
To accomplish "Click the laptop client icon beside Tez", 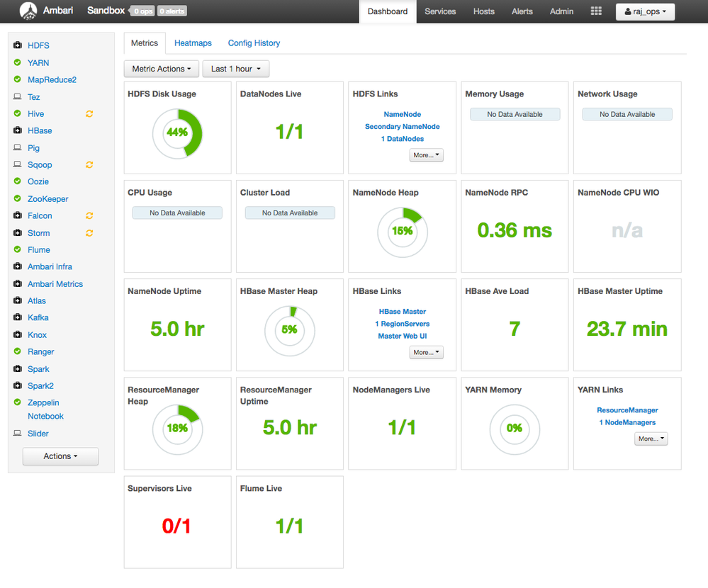I will tap(18, 96).
